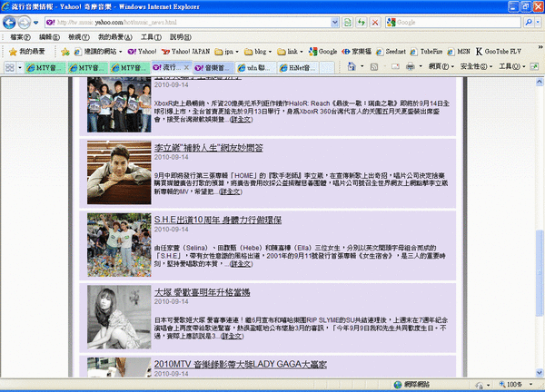Image resolution: width=545 pixels, height=392 pixels.
Task: Open the 編輯(E) menu
Action: (x=49, y=37)
